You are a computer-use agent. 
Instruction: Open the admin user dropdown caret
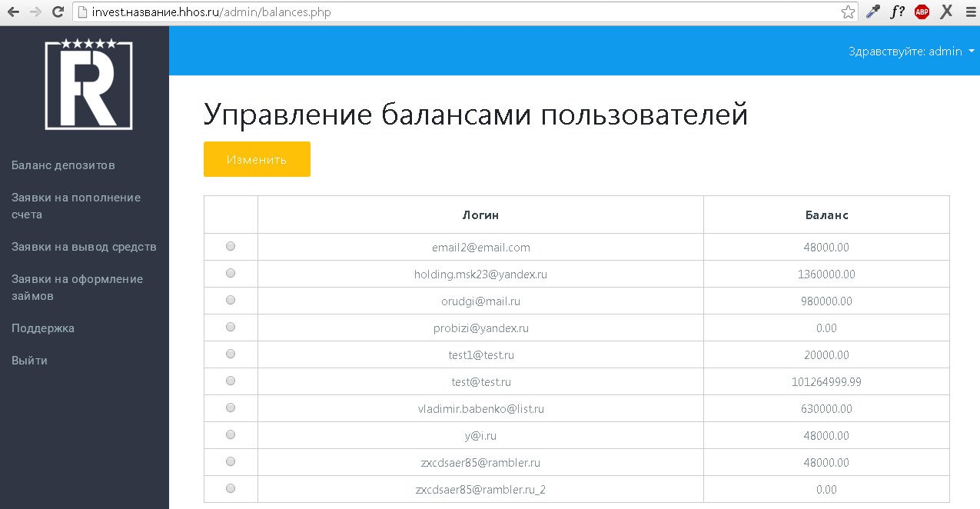pos(972,52)
